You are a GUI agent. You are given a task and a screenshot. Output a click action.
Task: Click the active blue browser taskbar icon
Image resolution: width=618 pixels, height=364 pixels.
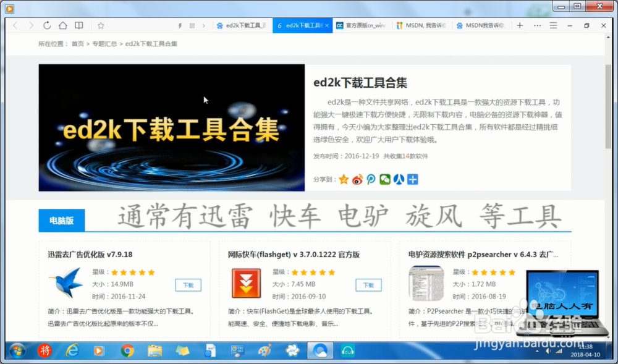pos(320,350)
